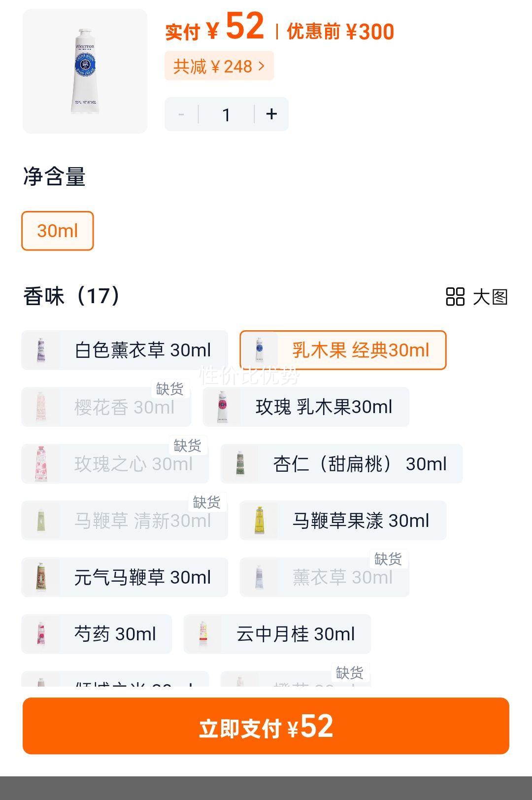Select 马鞭草果漾 30ml scent

(x=343, y=521)
